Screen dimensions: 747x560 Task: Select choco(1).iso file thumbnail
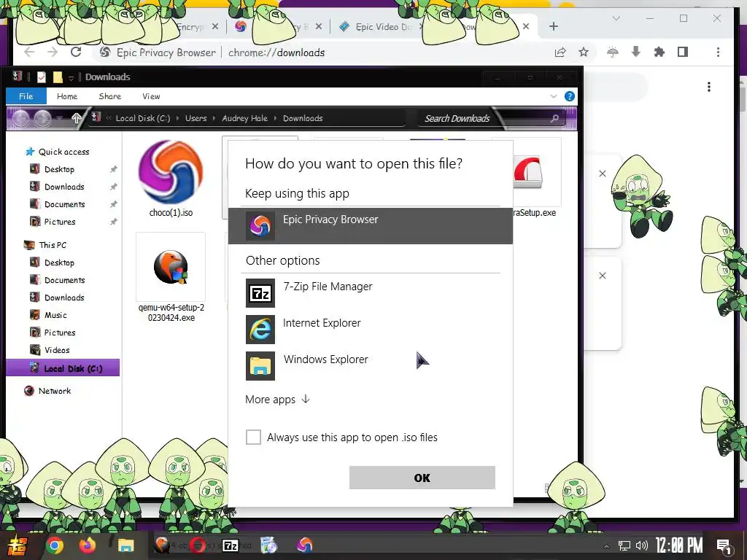tap(171, 172)
